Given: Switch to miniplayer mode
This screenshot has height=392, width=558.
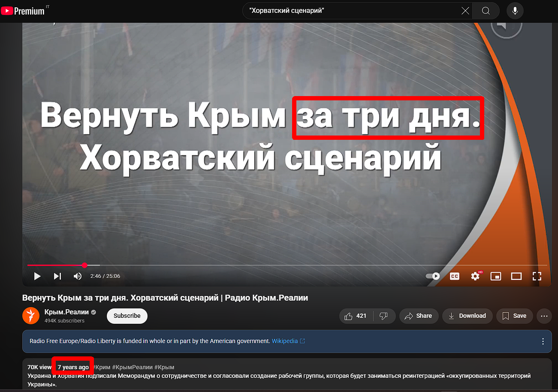Looking at the screenshot, I should point(496,276).
